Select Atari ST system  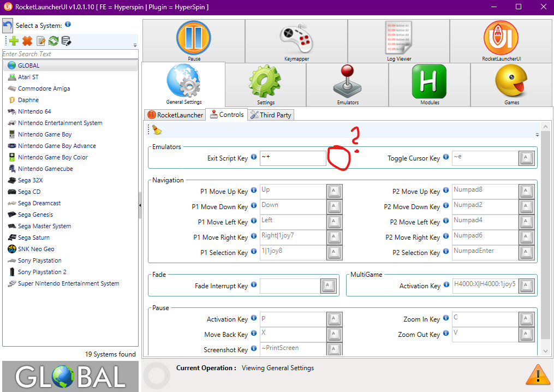coord(70,77)
